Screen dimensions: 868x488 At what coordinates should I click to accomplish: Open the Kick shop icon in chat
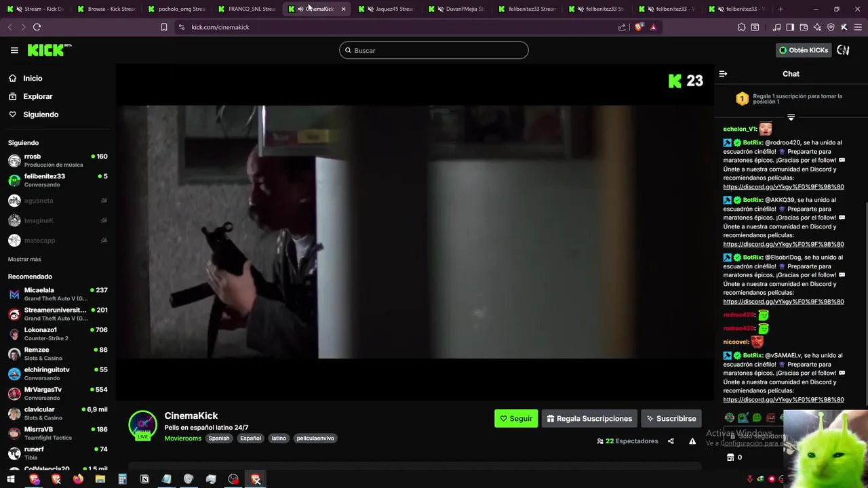coord(730,457)
